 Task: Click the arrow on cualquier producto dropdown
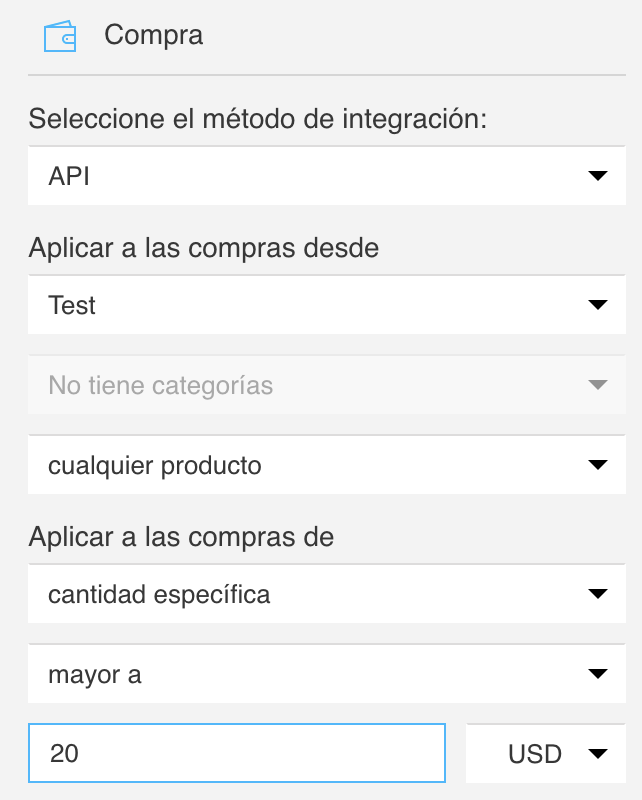tap(598, 464)
